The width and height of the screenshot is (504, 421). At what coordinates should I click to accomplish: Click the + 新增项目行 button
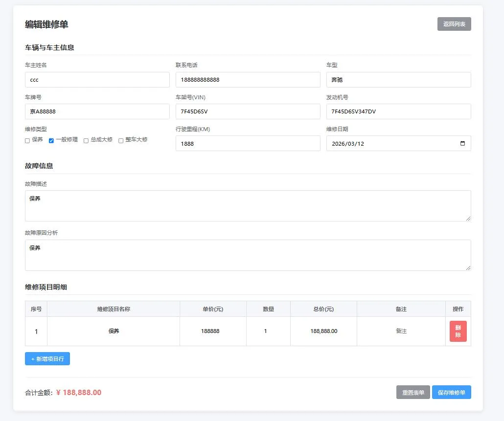tap(47, 358)
